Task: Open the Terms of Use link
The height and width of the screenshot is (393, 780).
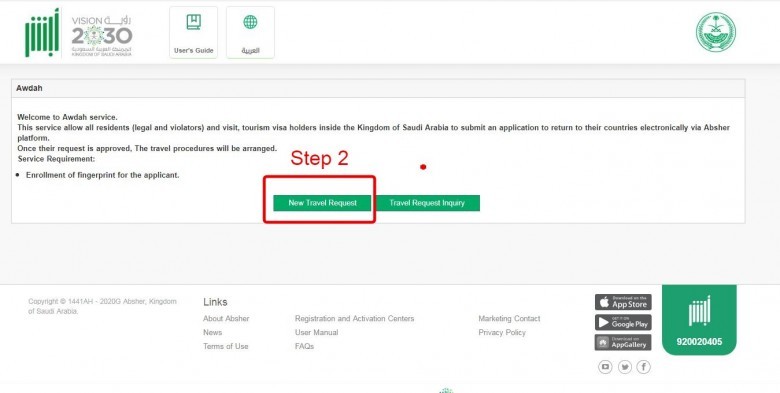Action: (225, 346)
